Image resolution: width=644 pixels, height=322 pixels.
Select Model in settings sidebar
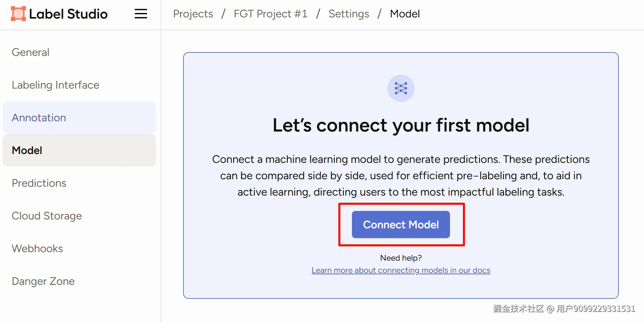coord(27,151)
